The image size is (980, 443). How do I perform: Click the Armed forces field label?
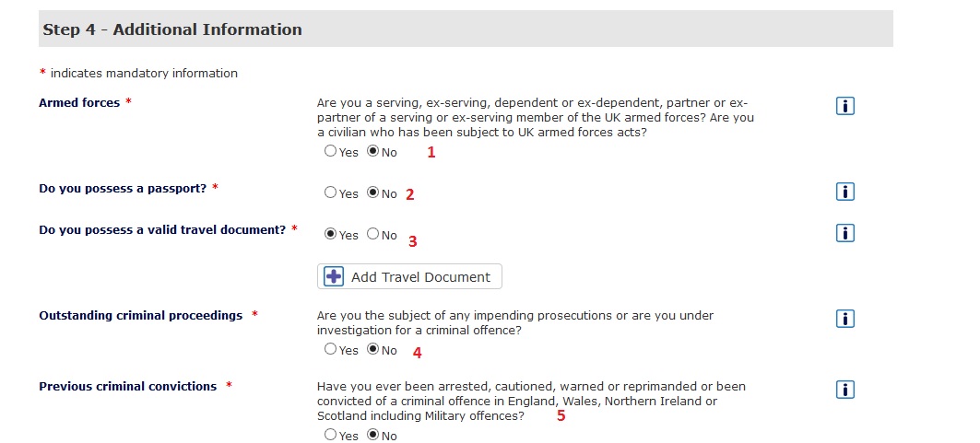coord(79,103)
